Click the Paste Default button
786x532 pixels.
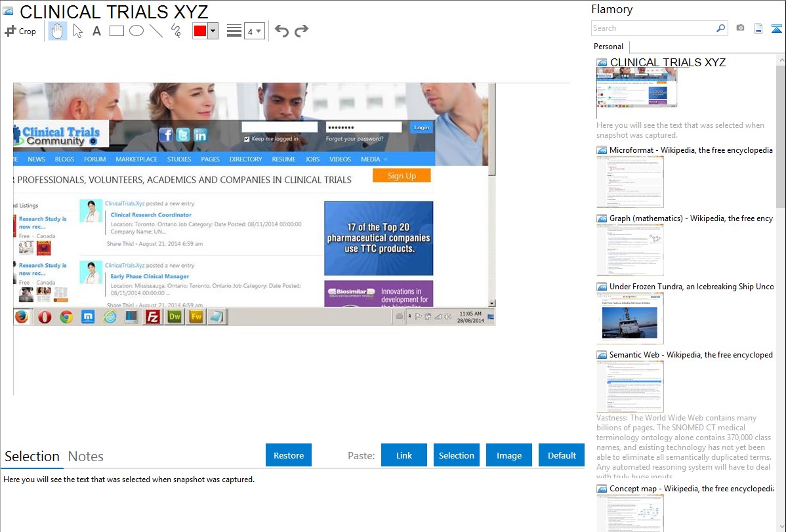[562, 455]
